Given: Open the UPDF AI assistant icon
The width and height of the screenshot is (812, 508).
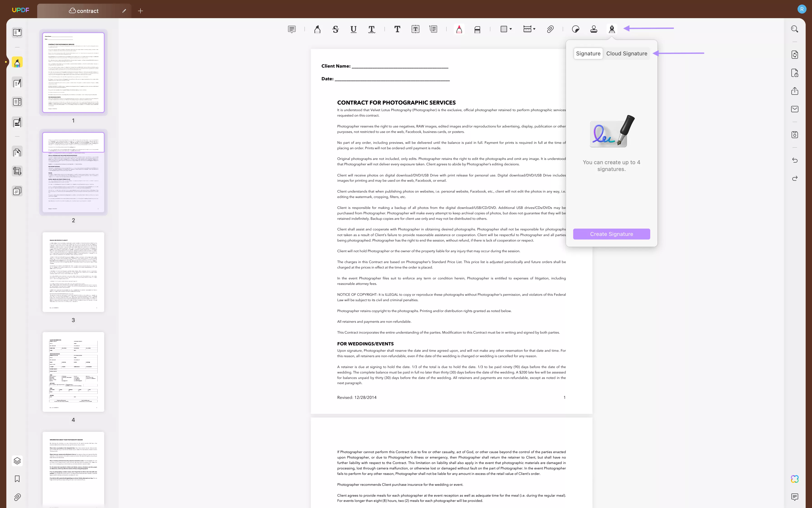Looking at the screenshot, I should (x=795, y=479).
